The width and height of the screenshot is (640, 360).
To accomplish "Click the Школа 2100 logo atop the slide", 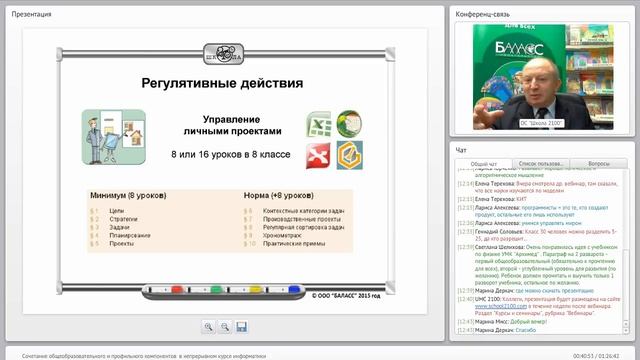I will 224,54.
